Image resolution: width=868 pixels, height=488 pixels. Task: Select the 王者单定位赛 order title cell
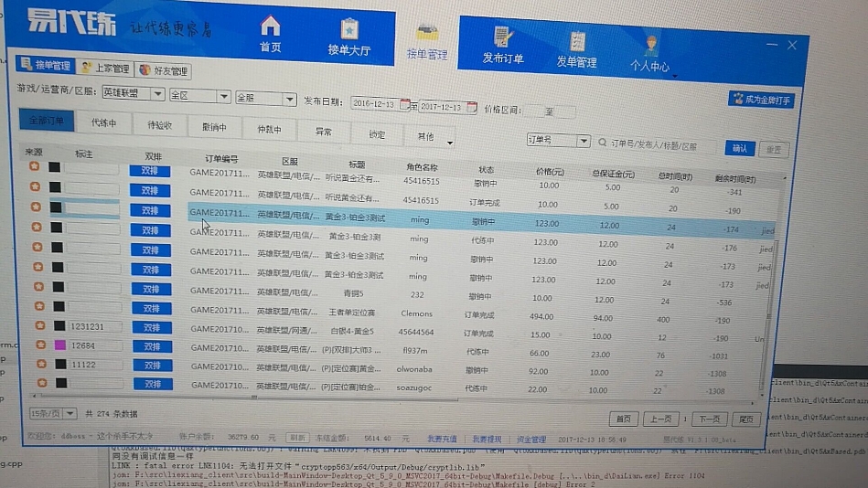click(352, 312)
